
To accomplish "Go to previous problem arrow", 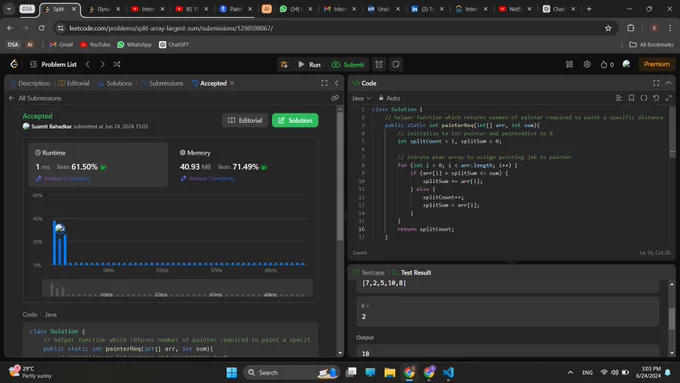I will 88,64.
